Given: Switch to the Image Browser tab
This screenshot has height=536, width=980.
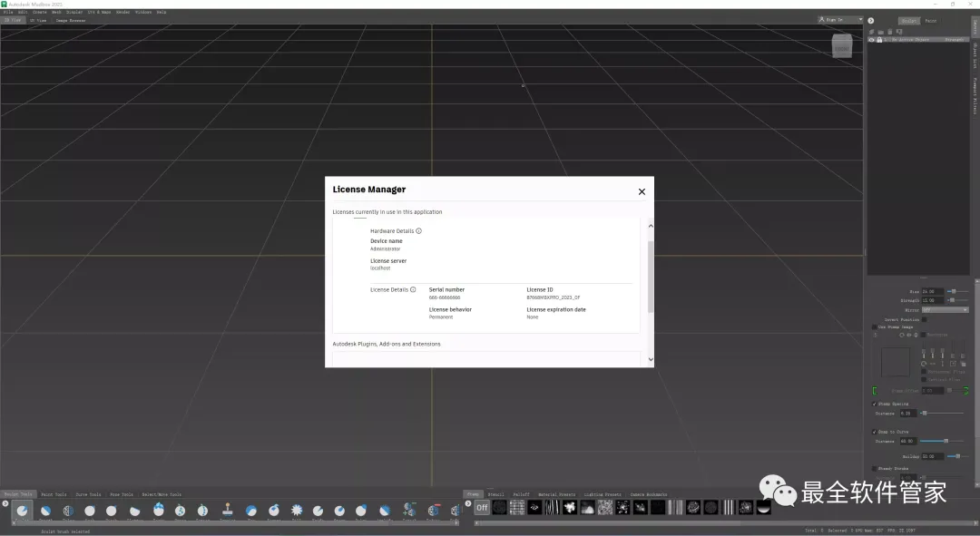Looking at the screenshot, I should tap(71, 21).
